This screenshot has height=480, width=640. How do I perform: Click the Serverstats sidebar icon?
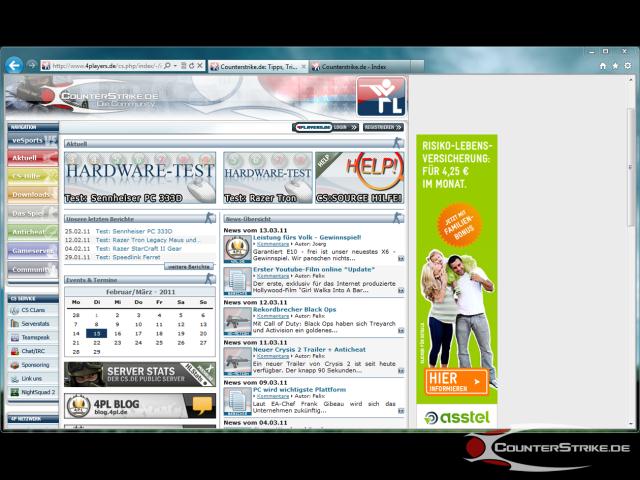(14, 324)
